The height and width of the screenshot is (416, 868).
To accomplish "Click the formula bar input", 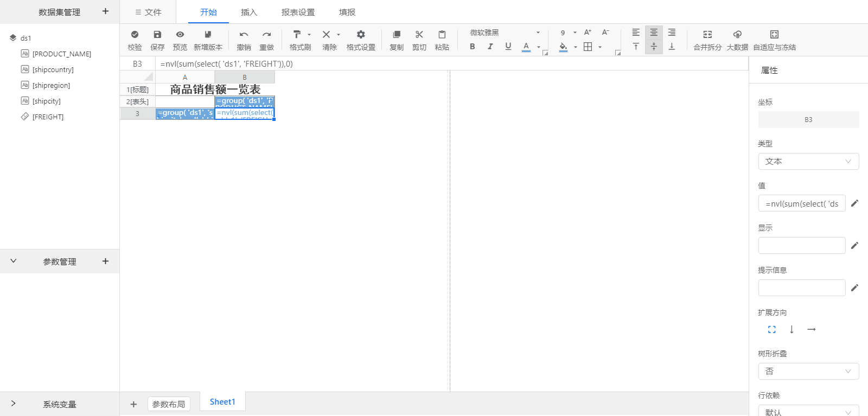I will 453,63.
